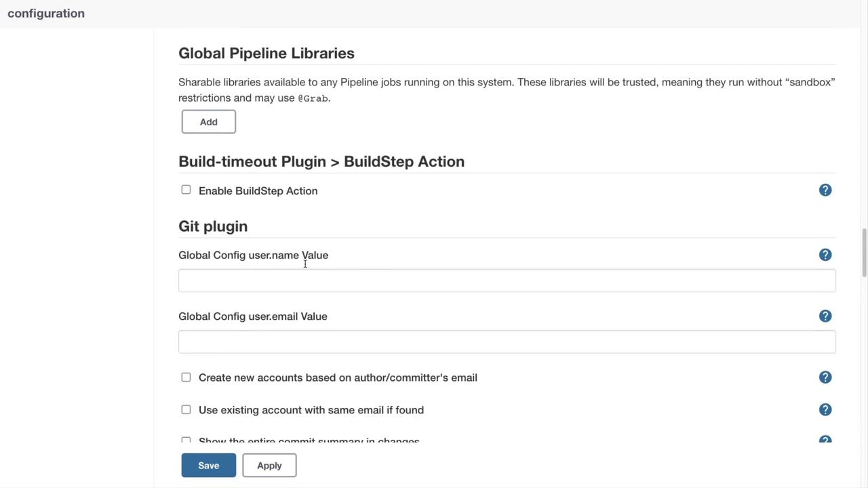Image resolution: width=868 pixels, height=488 pixels.
Task: Click the Git plugin section heading
Action: [213, 226]
